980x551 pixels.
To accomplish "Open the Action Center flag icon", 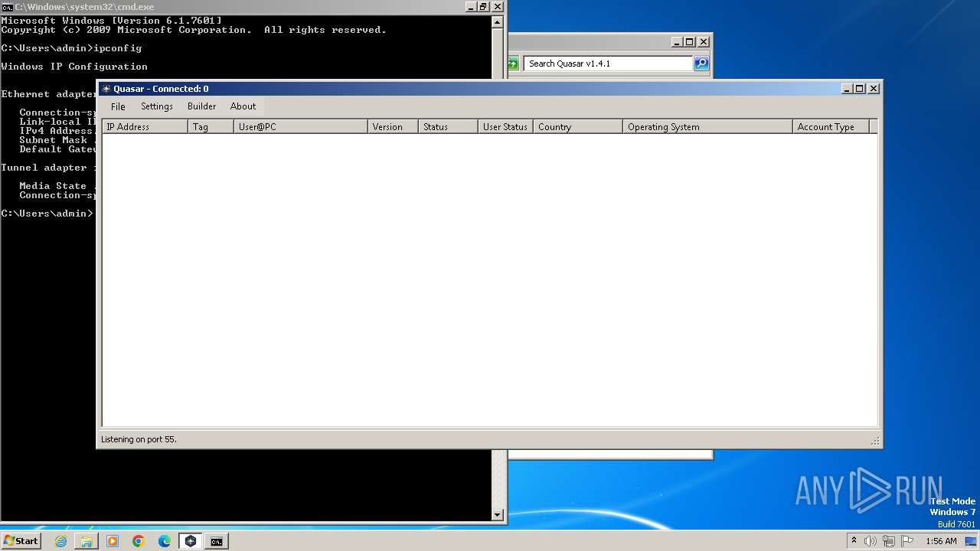I will [907, 541].
